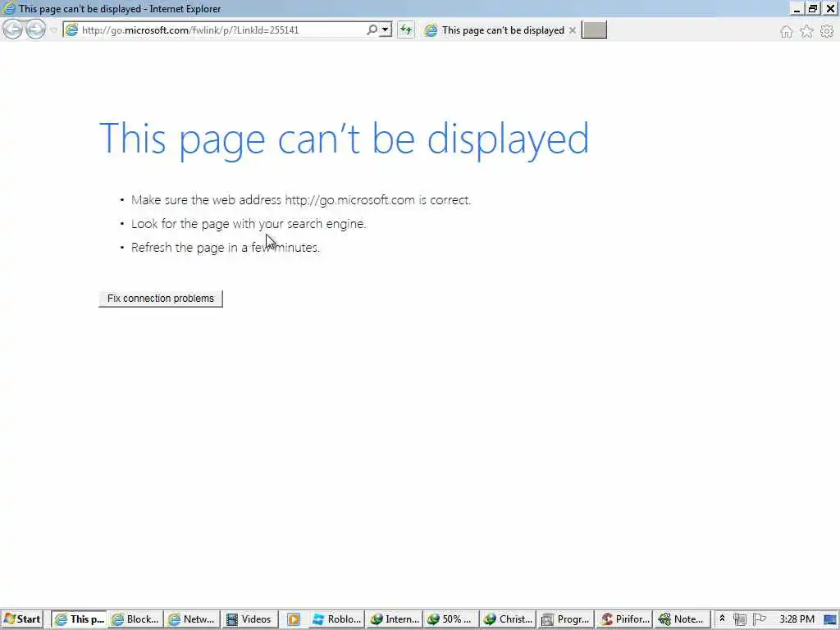
Task: Open the media player taskbar icon
Action: tap(294, 619)
